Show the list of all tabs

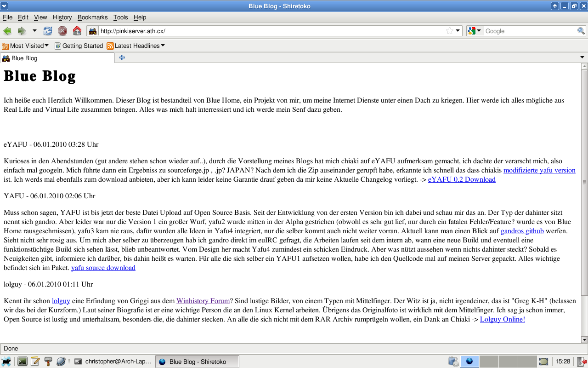point(582,57)
